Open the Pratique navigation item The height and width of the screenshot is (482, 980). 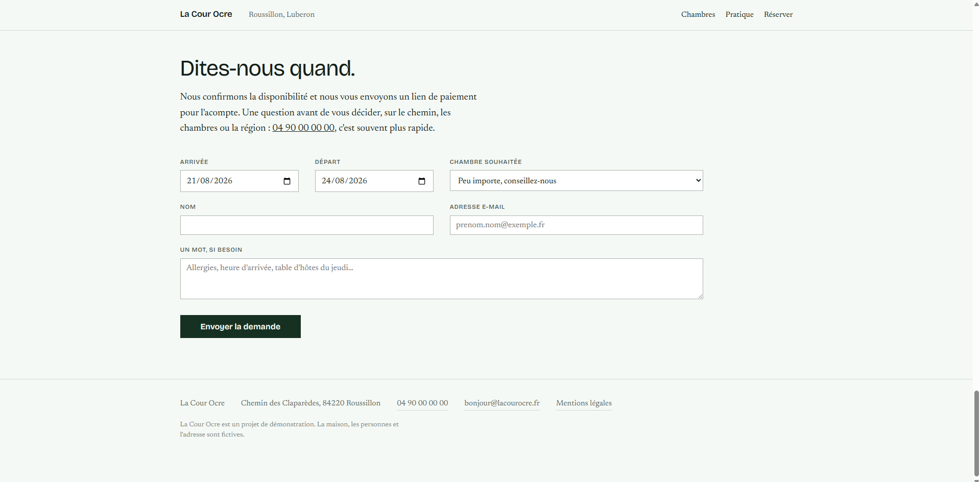[x=739, y=14]
